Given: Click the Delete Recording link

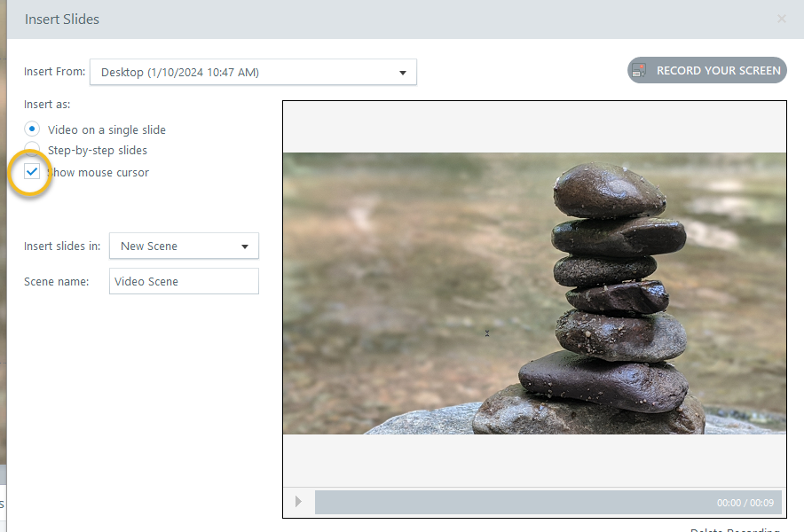Looking at the screenshot, I should pyautogui.click(x=735, y=529).
